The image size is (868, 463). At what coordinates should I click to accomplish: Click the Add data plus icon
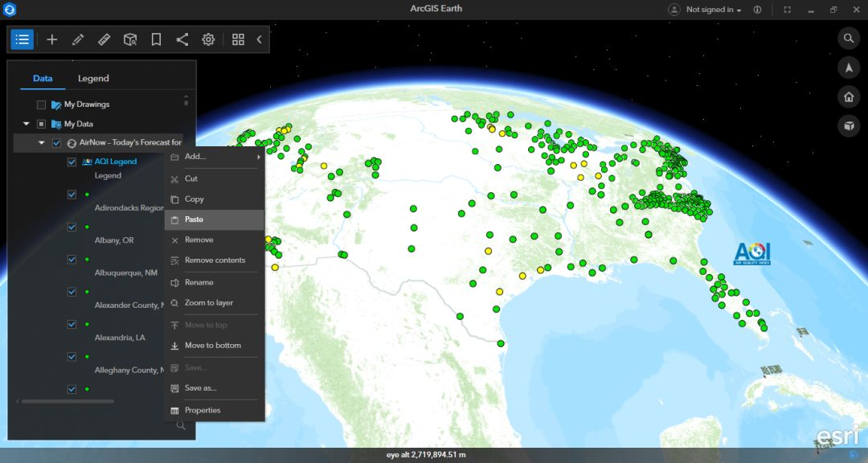point(52,39)
